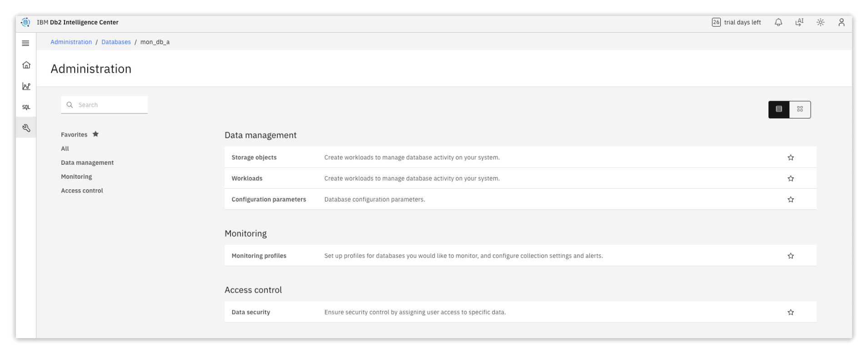Viewport: 868px width, 354px height.
Task: Click the Administration page title
Action: pyautogui.click(x=91, y=69)
